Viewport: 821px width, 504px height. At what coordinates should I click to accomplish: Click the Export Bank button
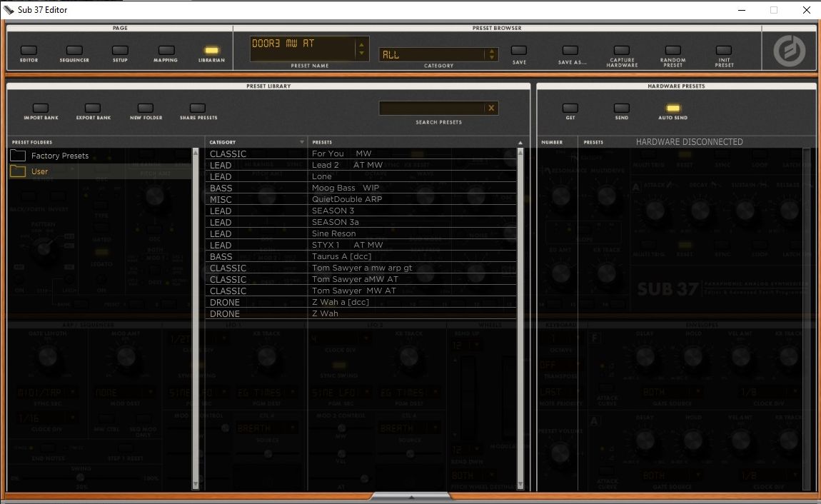[x=93, y=108]
